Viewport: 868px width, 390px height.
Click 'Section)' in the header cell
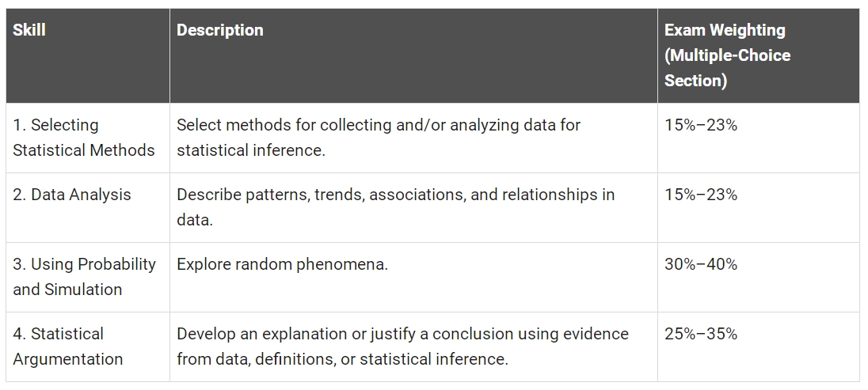pos(695,81)
